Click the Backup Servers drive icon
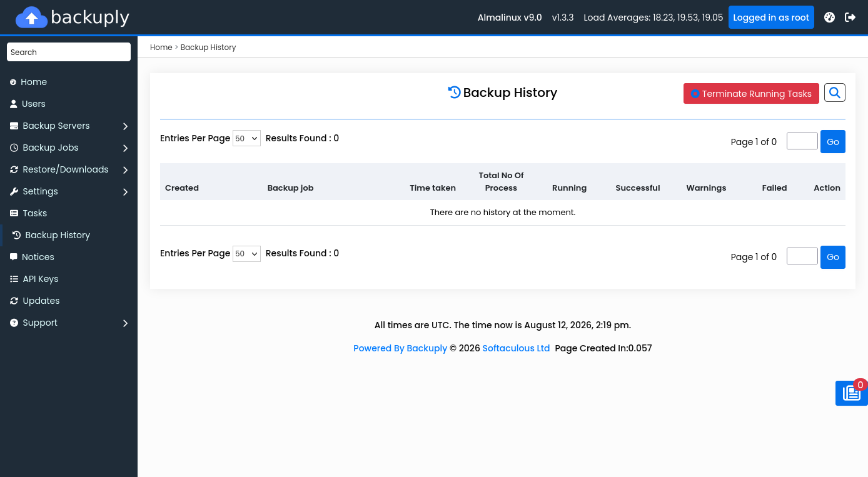The image size is (868, 477). point(14,126)
